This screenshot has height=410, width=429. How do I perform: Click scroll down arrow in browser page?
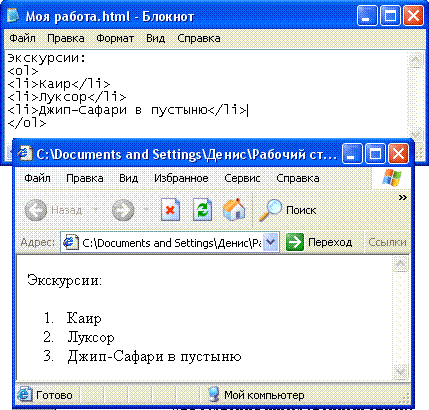click(400, 371)
